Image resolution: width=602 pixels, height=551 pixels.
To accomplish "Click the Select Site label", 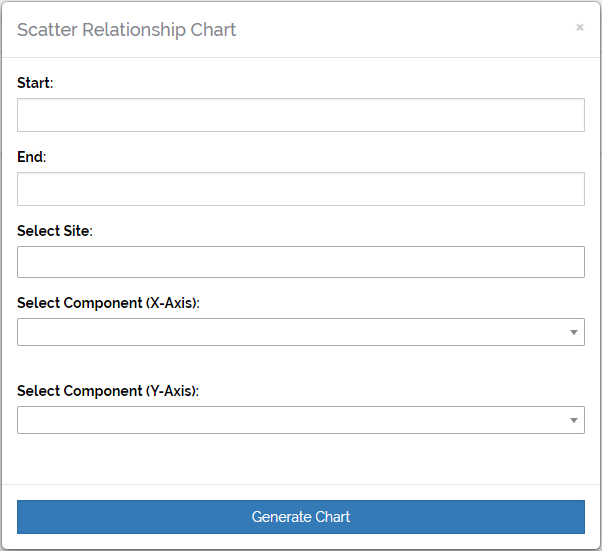I will 54,231.
